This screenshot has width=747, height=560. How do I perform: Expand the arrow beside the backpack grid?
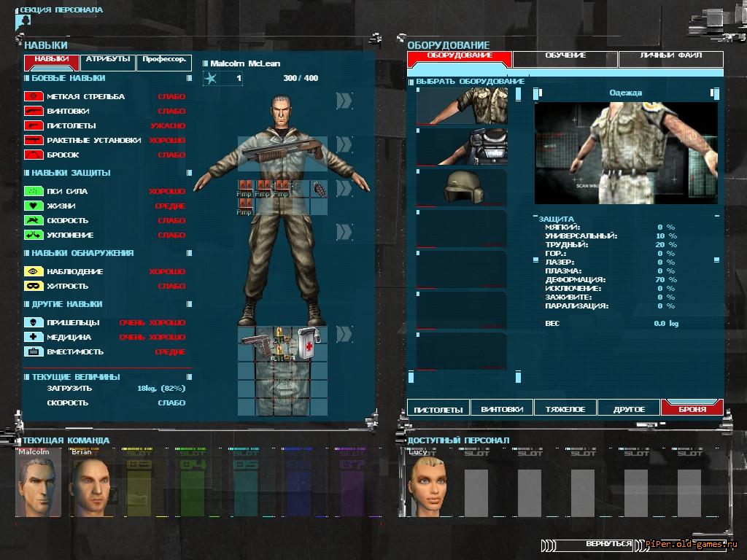344,334
